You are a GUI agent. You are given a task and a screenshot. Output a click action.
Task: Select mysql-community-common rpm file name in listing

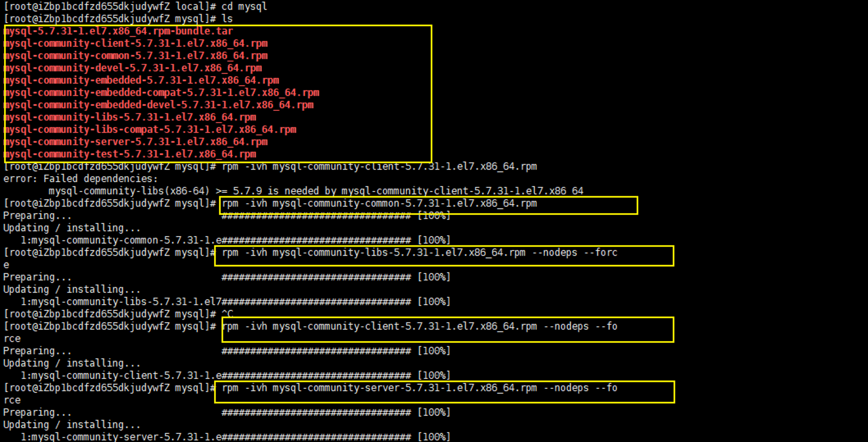tap(136, 56)
